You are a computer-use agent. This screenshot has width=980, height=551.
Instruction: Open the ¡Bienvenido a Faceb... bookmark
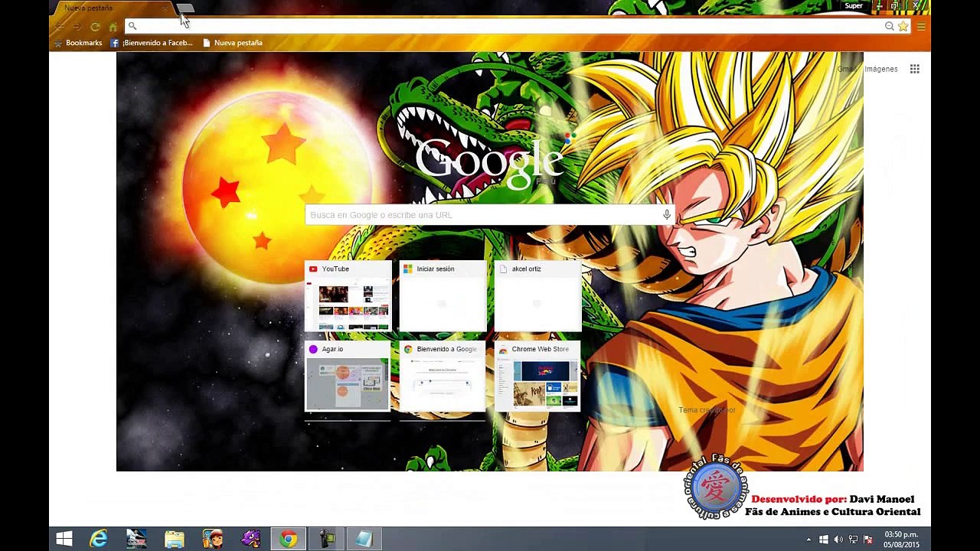152,43
